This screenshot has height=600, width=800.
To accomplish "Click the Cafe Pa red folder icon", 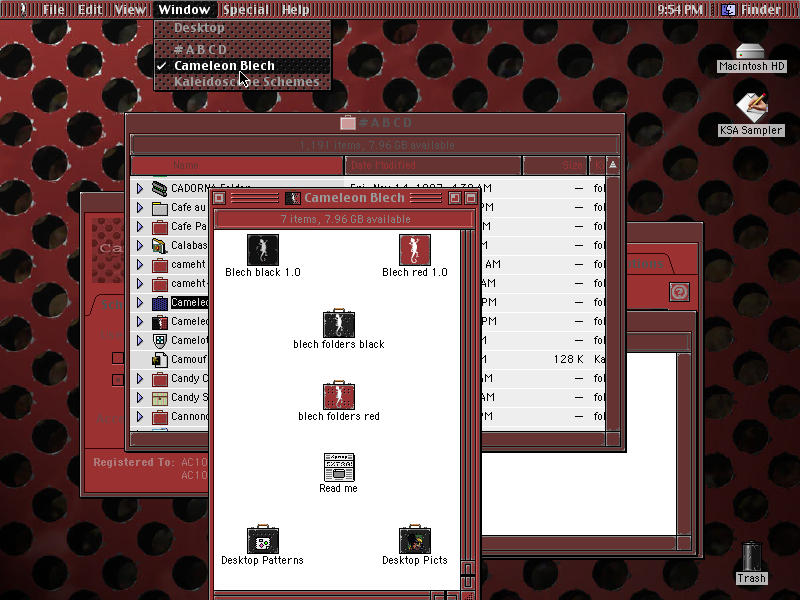I will click(x=160, y=227).
